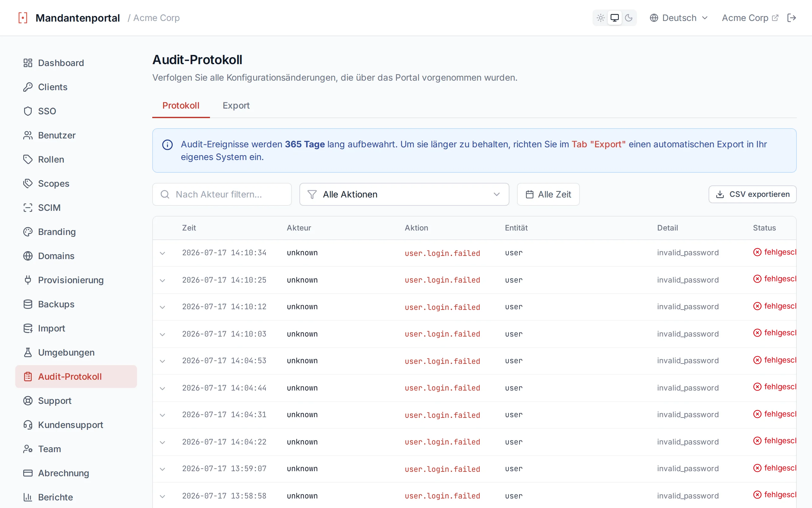Switch to the Export tab

[236, 105]
